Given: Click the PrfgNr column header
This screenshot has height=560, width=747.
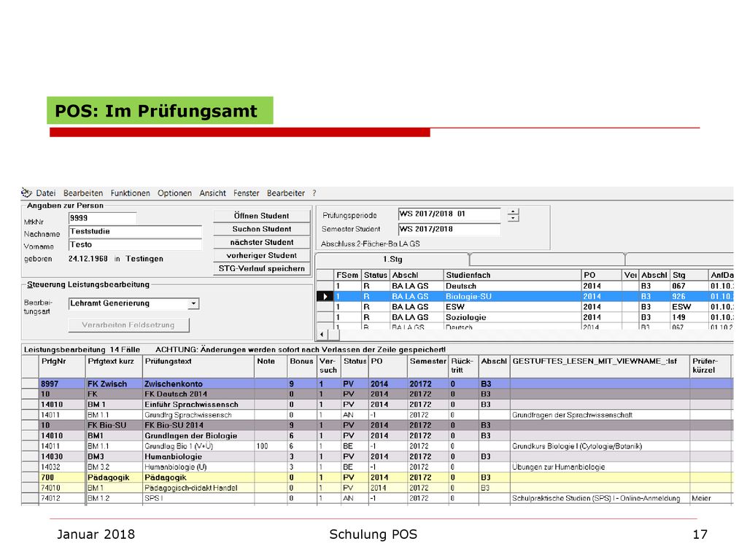Looking at the screenshot, I should coord(62,366).
